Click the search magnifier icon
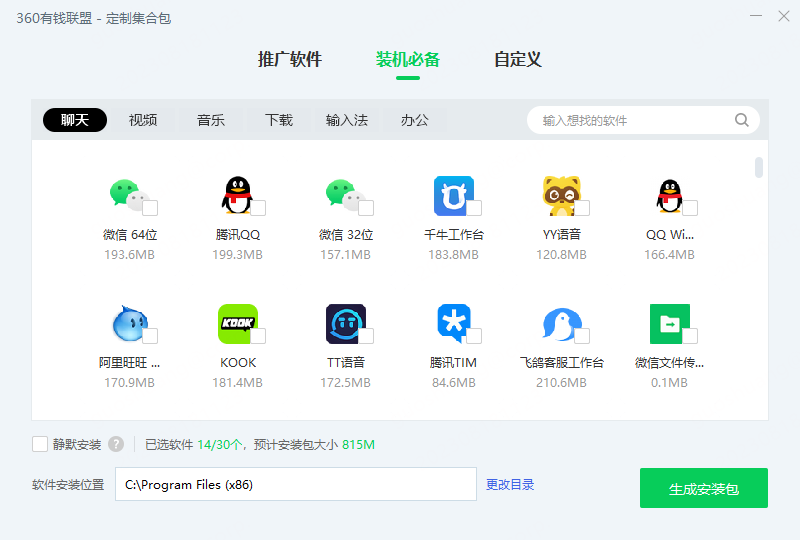800x540 pixels. (741, 120)
